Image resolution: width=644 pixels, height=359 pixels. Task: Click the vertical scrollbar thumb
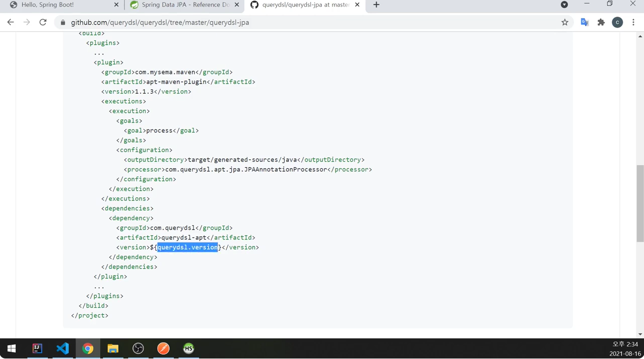640,203
